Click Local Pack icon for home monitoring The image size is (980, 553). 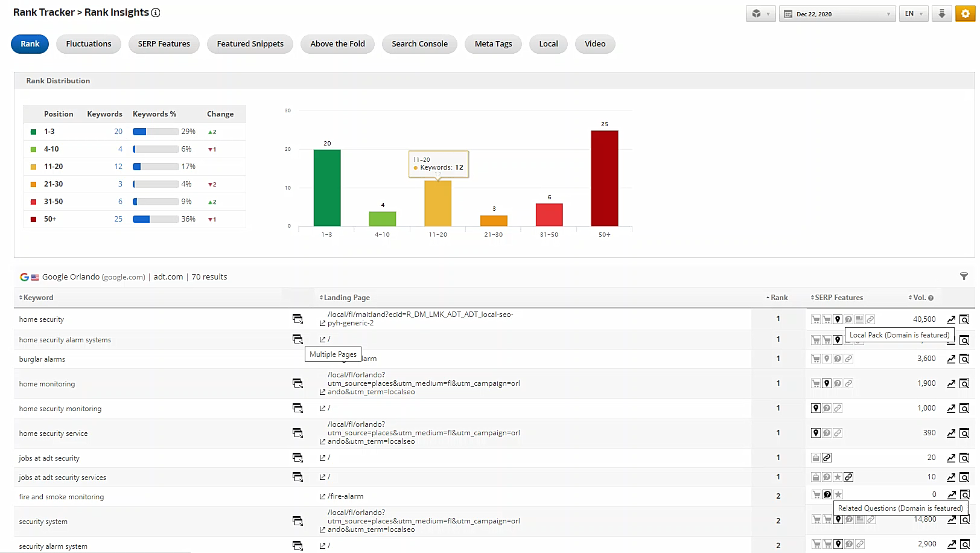click(x=827, y=383)
